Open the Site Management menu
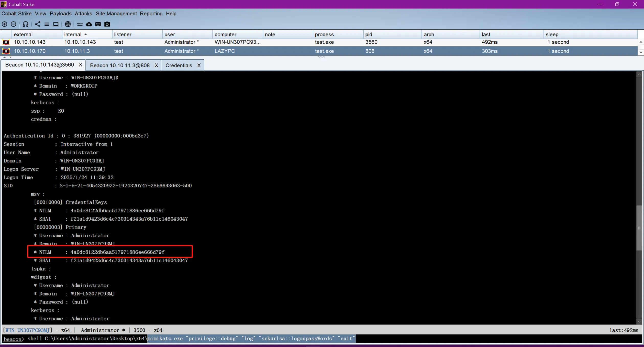 pyautogui.click(x=116, y=14)
